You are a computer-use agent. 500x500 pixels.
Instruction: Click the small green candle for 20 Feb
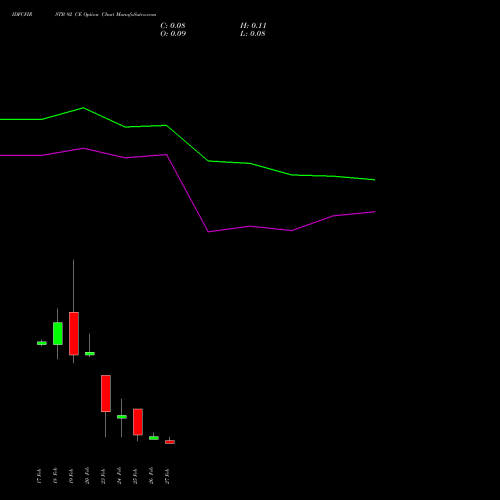90,353
